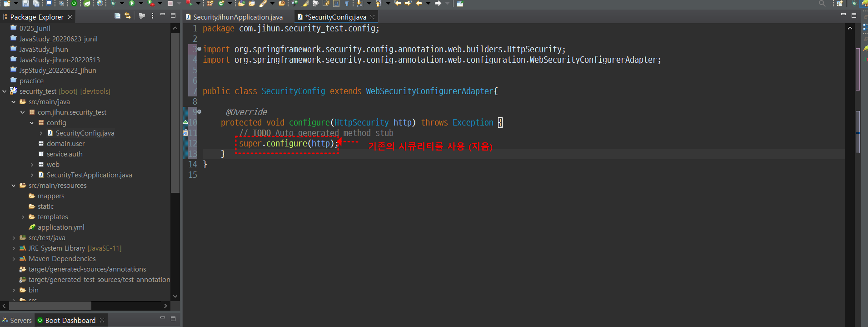Expand the web package
This screenshot has width=868, height=327.
tap(32, 165)
